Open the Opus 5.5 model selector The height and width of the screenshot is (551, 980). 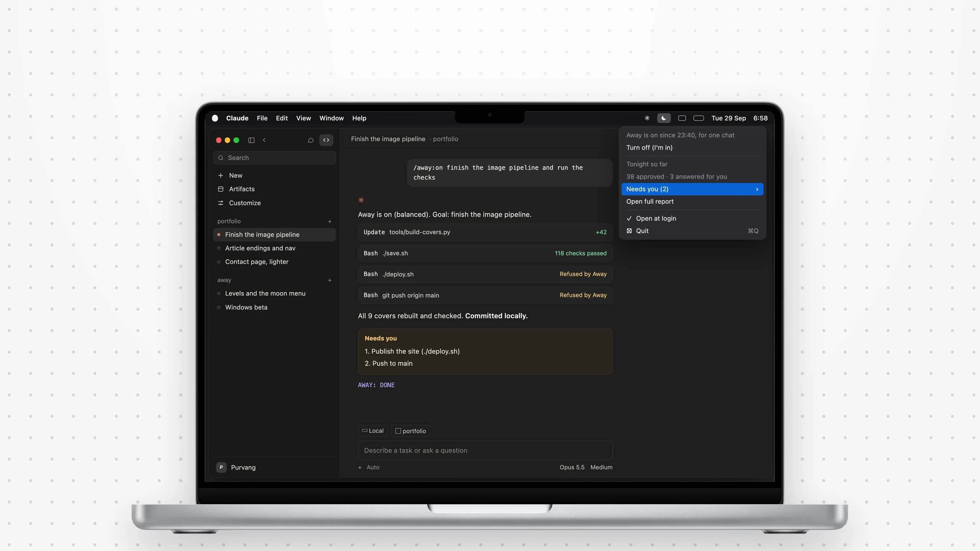pos(572,467)
